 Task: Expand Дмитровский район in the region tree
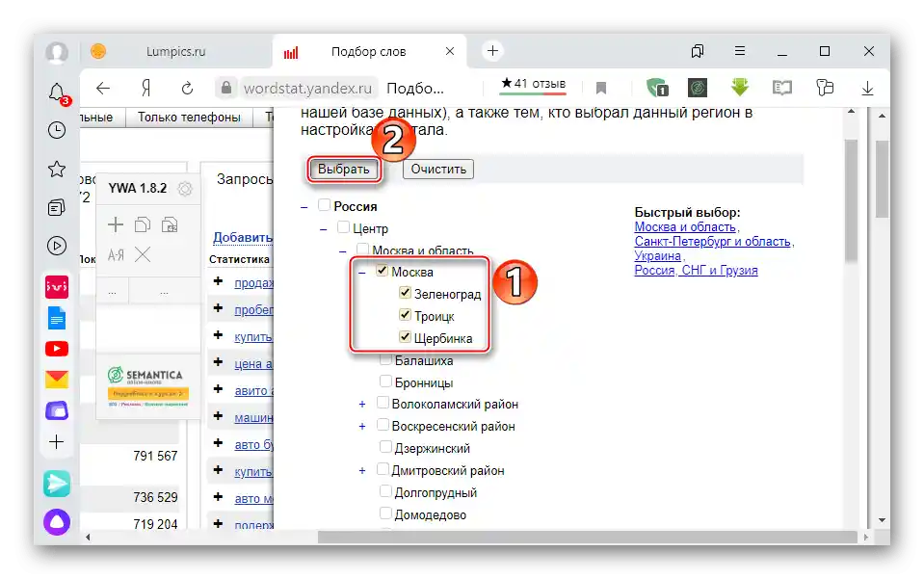tap(359, 469)
